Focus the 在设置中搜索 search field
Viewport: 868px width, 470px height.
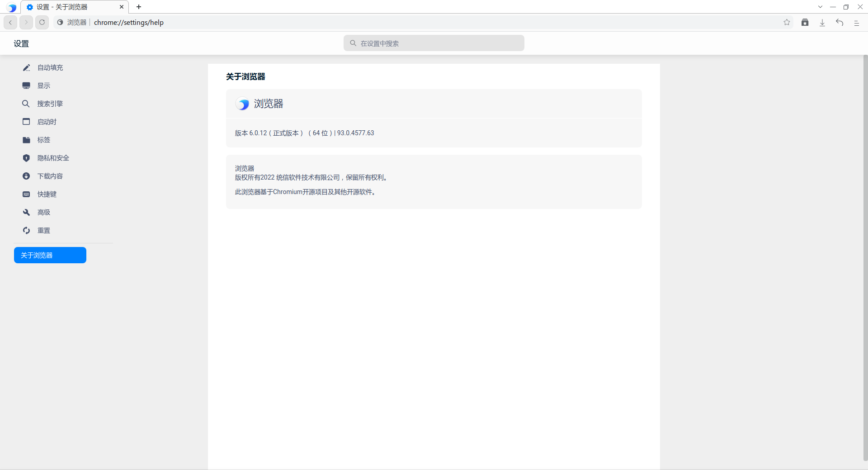(x=434, y=43)
